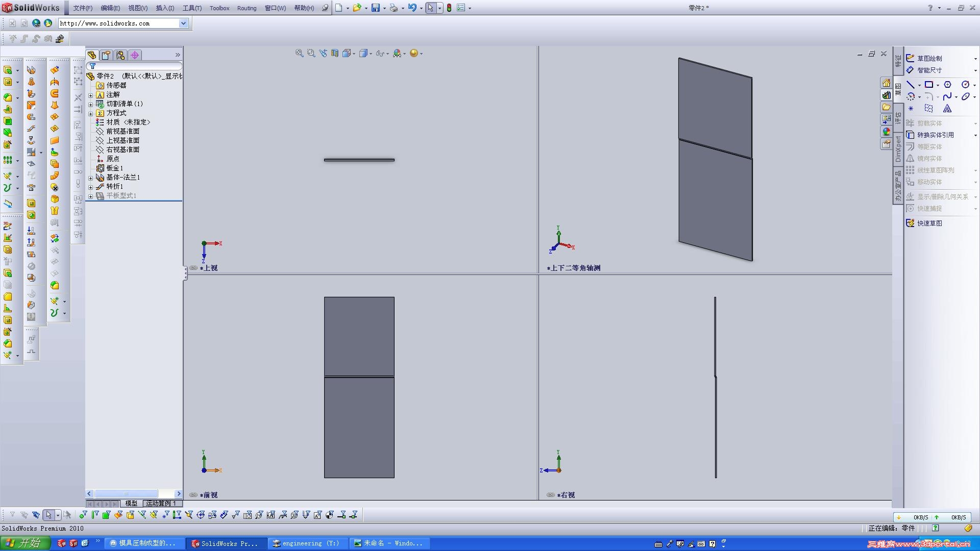Select the Spline sketch tool
The image size is (980, 551).
(x=947, y=96)
